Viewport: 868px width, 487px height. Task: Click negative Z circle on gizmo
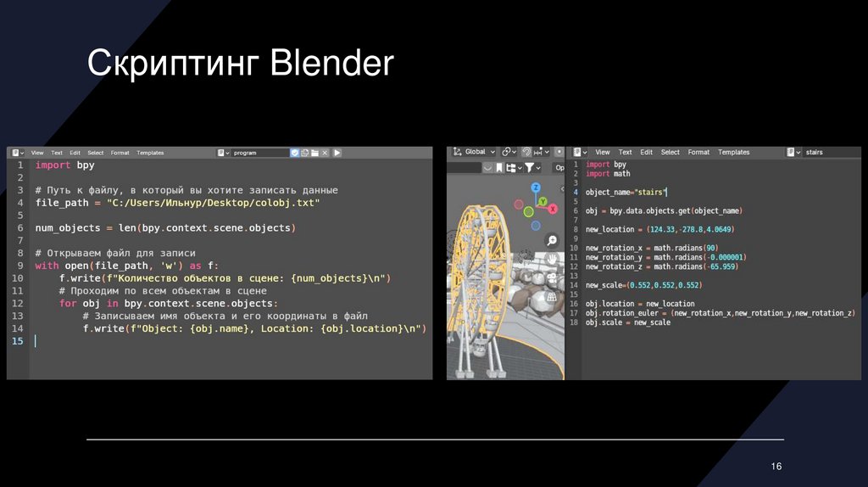[536, 226]
